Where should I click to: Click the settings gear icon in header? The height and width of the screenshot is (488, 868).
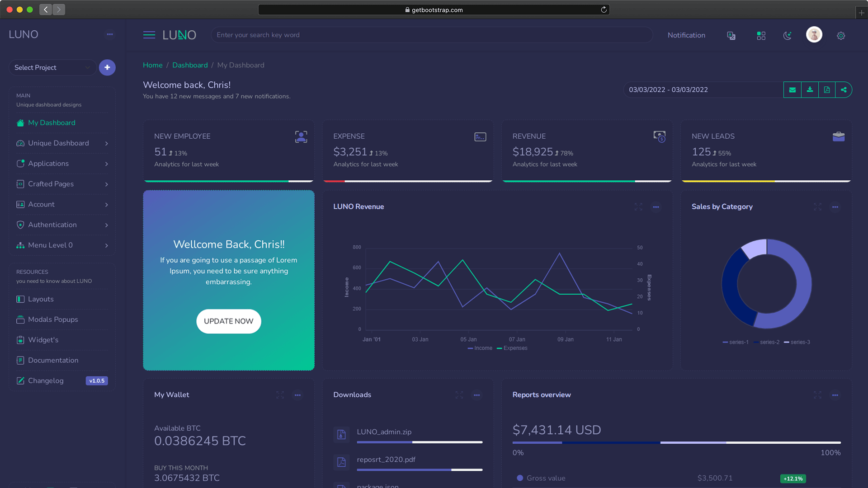pos(841,35)
